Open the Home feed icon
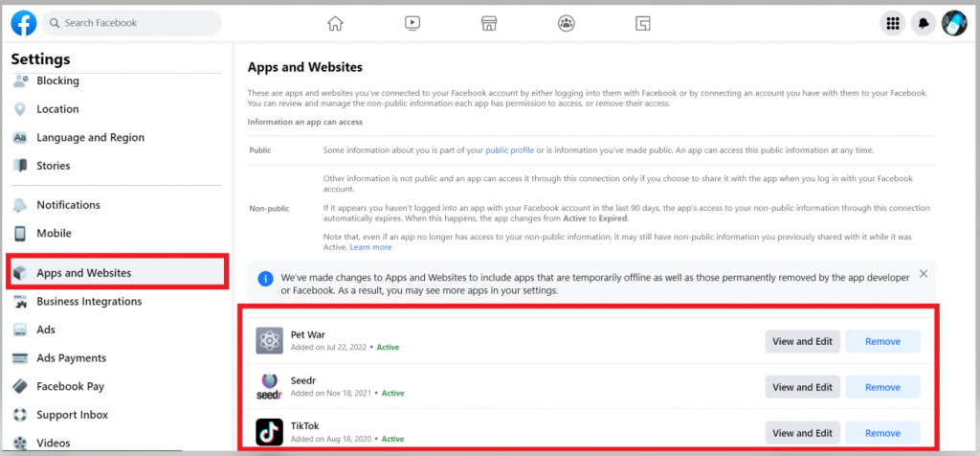This screenshot has height=456, width=980. pos(335,23)
